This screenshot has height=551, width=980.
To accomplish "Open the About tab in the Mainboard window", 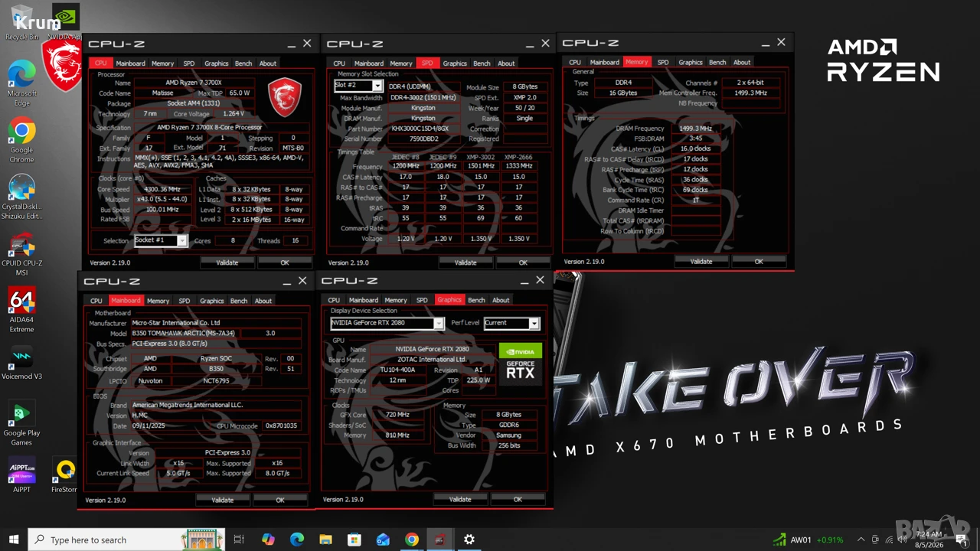I will click(x=263, y=301).
